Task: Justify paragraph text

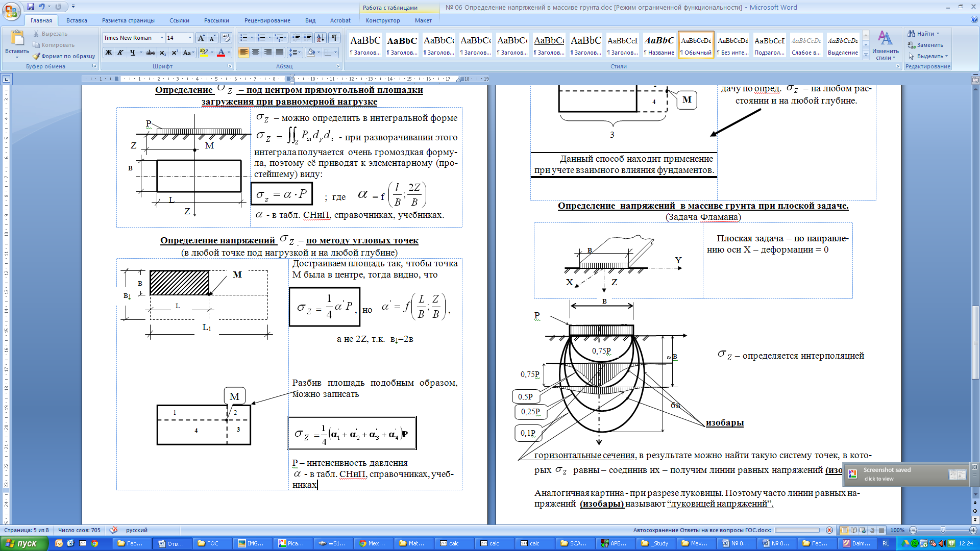Action: tap(280, 53)
